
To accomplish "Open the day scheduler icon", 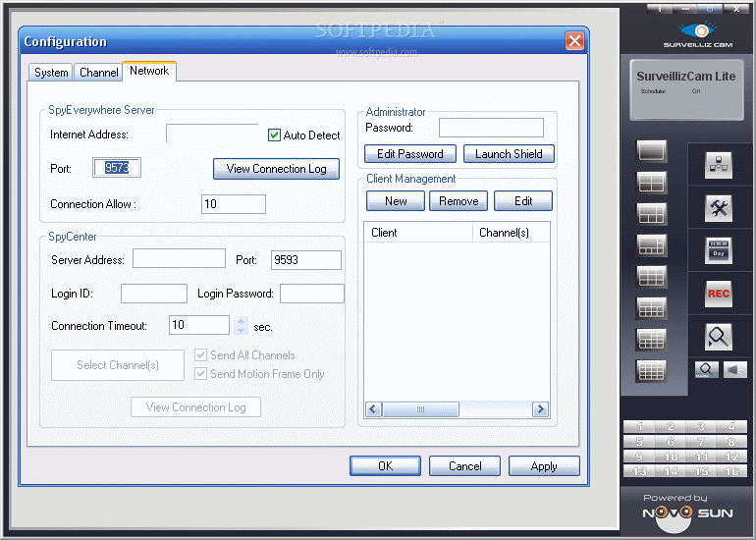I will click(719, 250).
